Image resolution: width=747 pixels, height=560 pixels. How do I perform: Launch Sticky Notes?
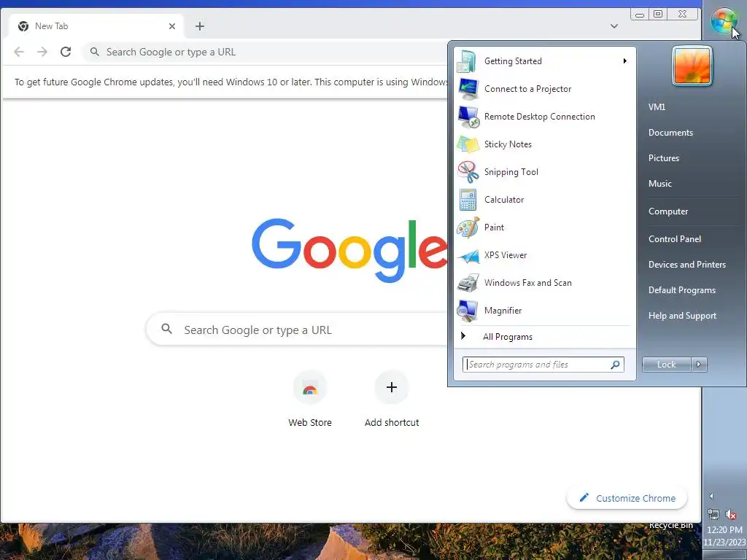(543, 144)
